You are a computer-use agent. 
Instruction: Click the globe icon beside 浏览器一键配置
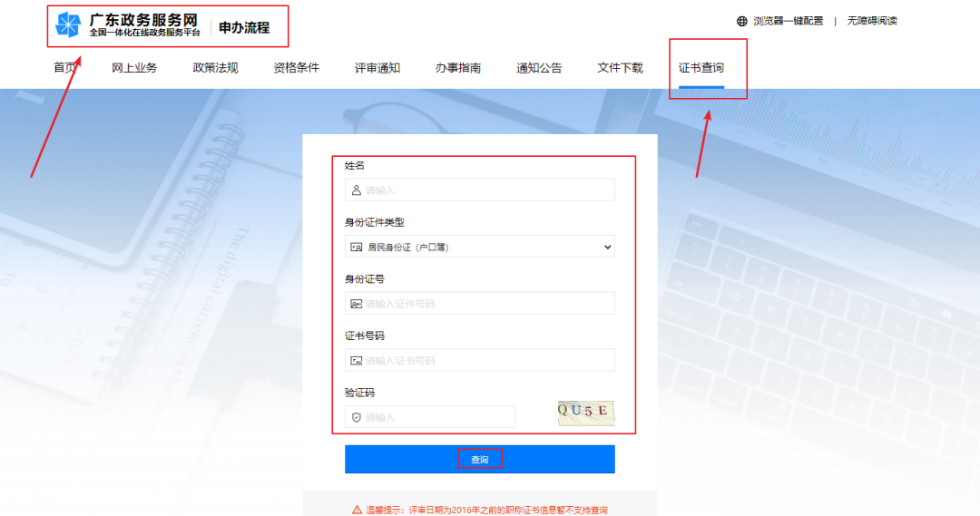click(742, 21)
